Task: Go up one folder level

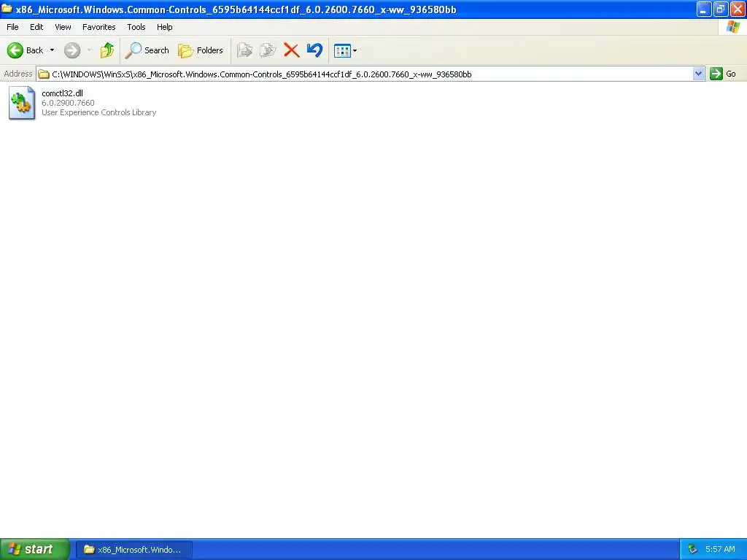Action: [107, 50]
